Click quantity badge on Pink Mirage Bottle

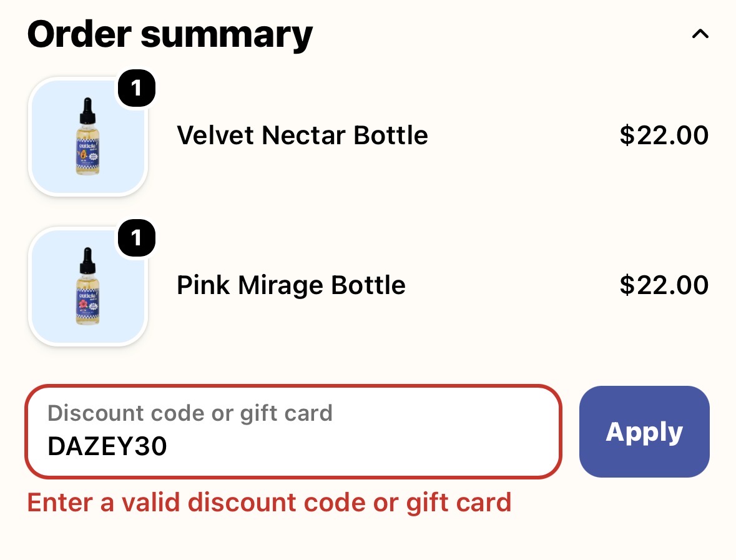point(137,237)
